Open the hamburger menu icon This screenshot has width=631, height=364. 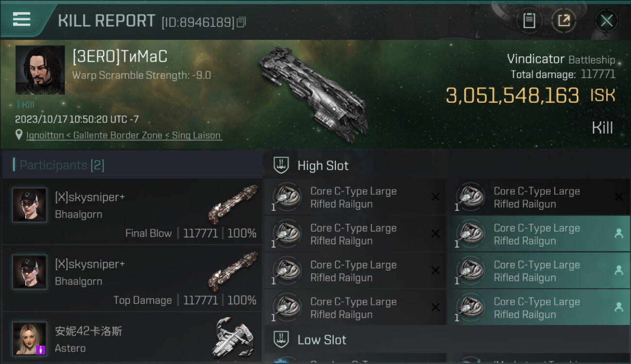pyautogui.click(x=21, y=19)
